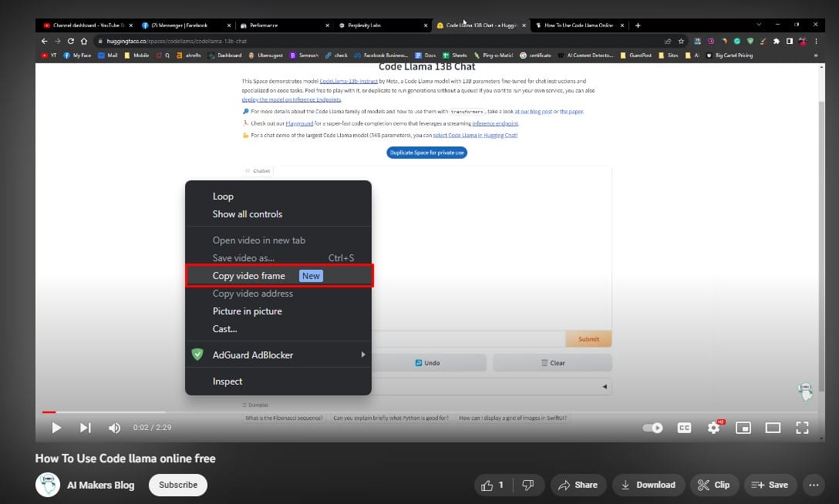Image resolution: width=839 pixels, height=504 pixels.
Task: Mute the video volume
Action: coord(114,428)
